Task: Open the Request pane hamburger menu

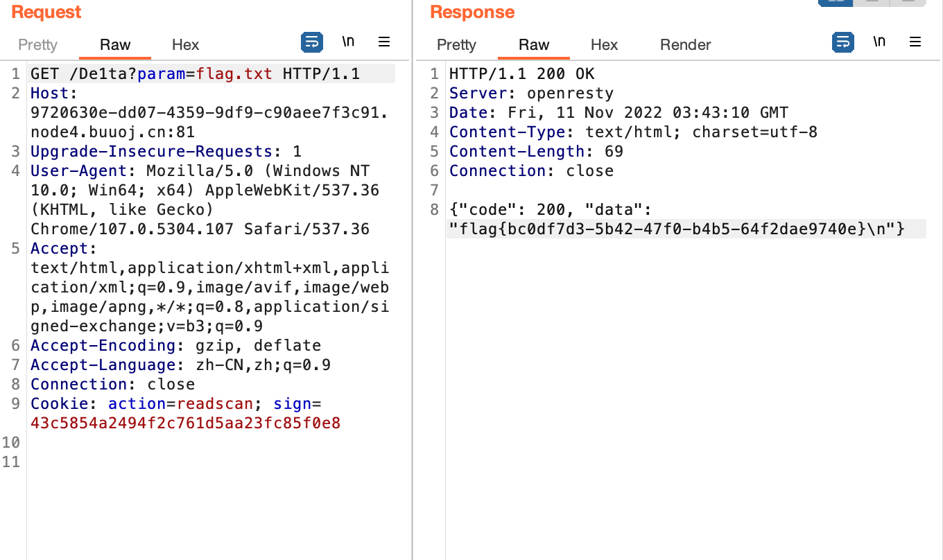Action: pos(384,42)
